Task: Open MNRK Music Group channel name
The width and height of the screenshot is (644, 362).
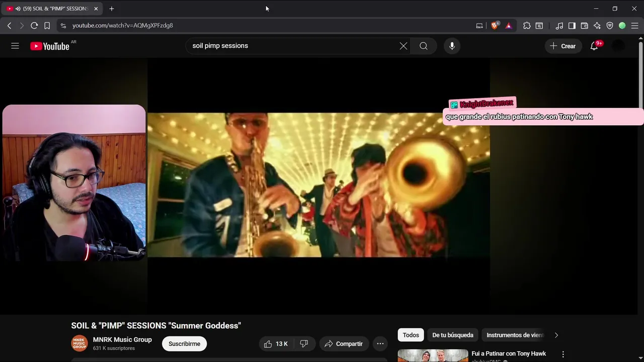Action: (x=122, y=340)
